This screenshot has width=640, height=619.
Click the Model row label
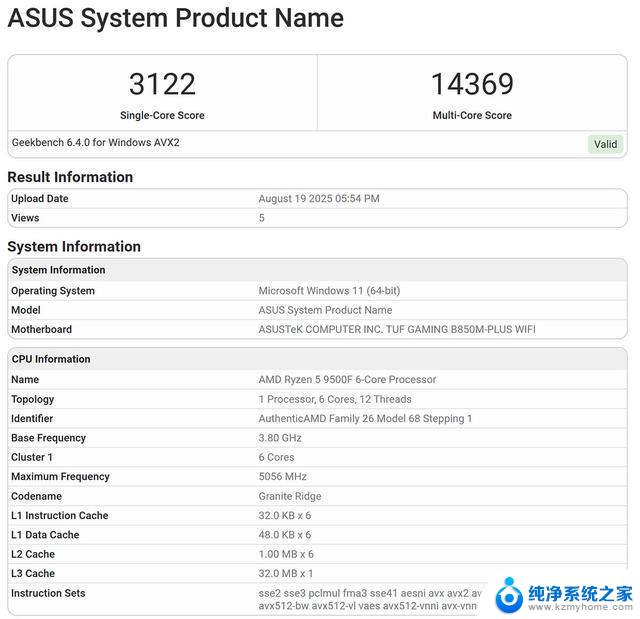pyautogui.click(x=26, y=310)
